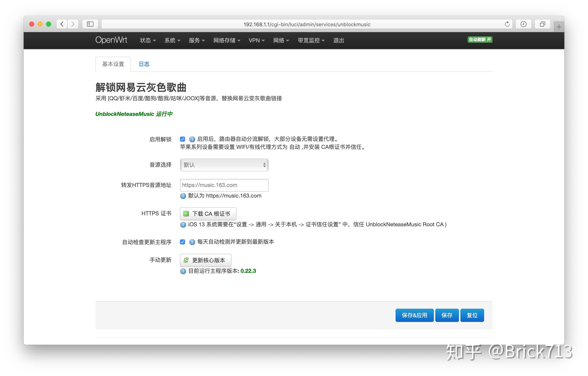Click the 转发HTTPS音源地址 input field
Screen dimensions: 588x376
224,185
